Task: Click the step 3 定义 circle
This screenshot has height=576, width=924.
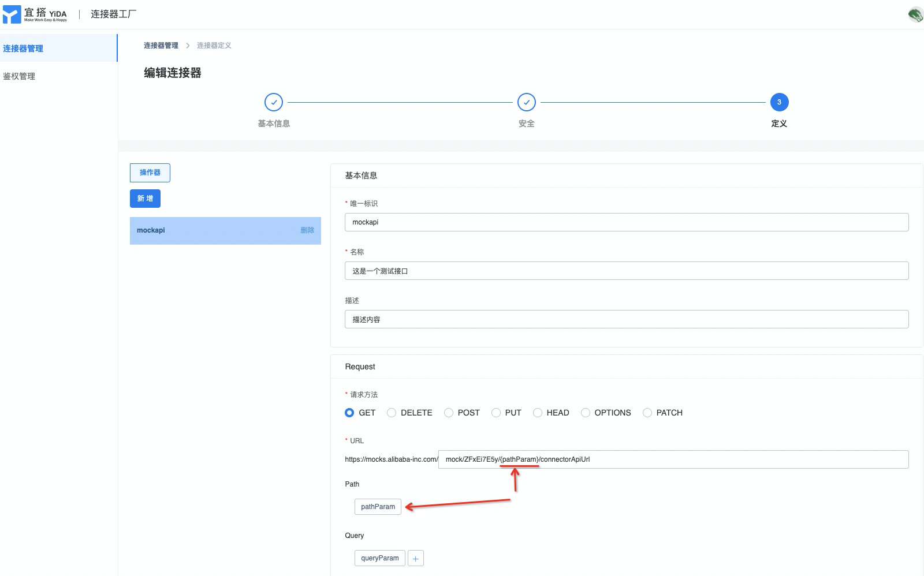Action: (779, 102)
